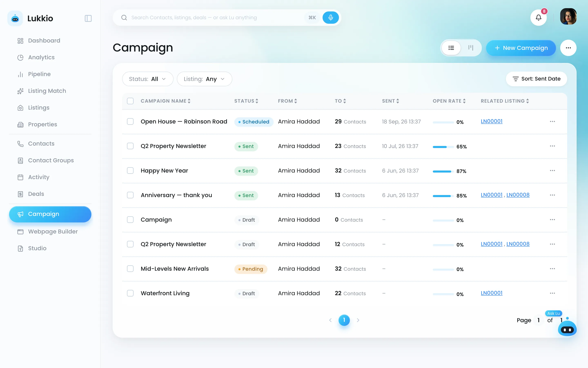Screen dimensions: 588x368
Task: Open row menu for sent Q2 Property Newsletter
Action: point(552,146)
